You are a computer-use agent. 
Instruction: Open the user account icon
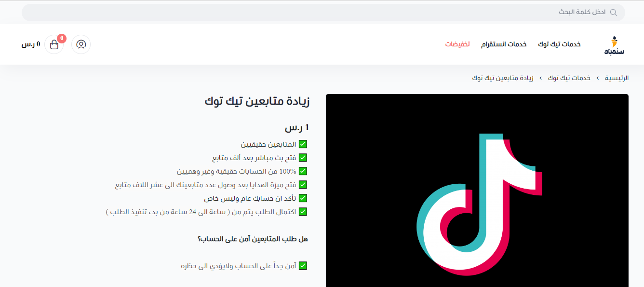(81, 44)
